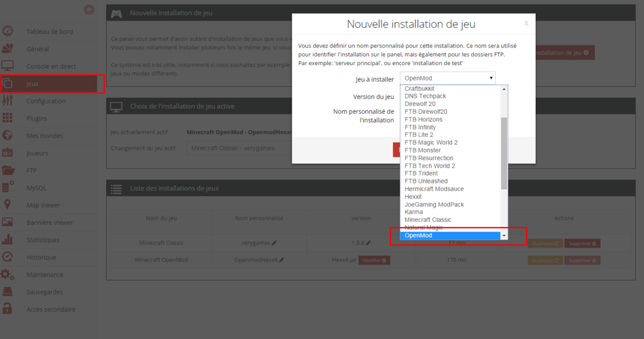Image resolution: width=644 pixels, height=339 pixels.
Task: Click the Maintenance gears icon
Action: [x=7, y=274]
